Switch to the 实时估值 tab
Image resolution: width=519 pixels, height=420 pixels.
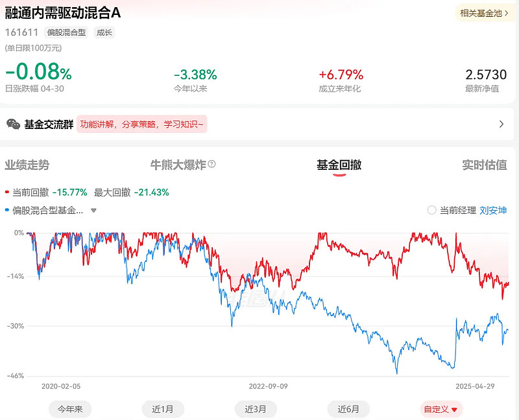485,165
